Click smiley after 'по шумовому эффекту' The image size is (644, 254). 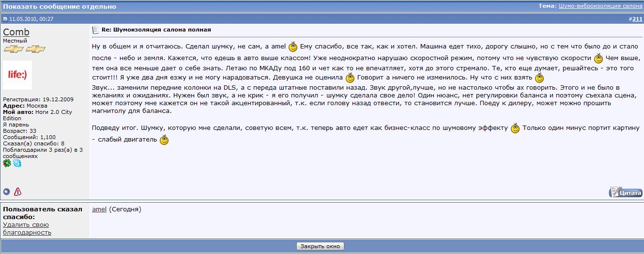[x=515, y=128]
